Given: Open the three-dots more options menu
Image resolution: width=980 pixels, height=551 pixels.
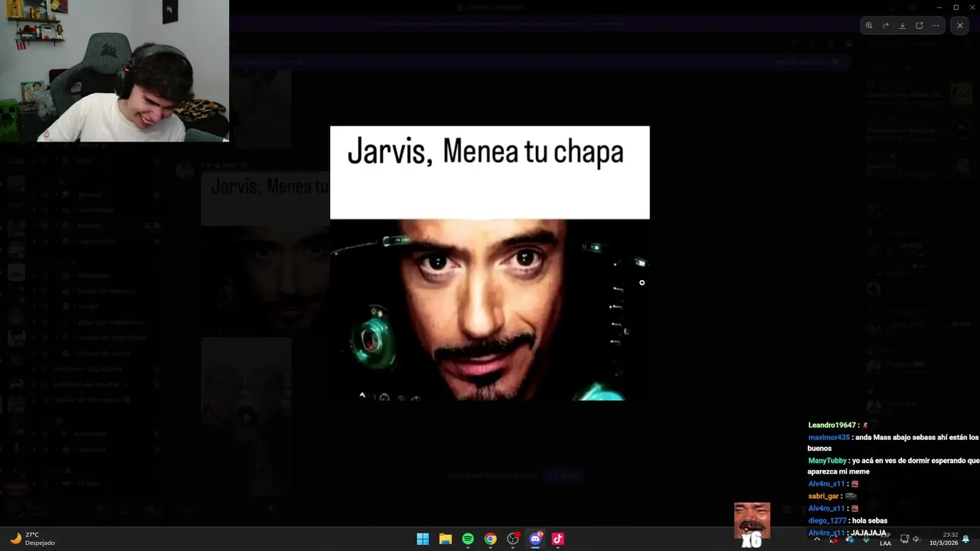Looking at the screenshot, I should (936, 25).
